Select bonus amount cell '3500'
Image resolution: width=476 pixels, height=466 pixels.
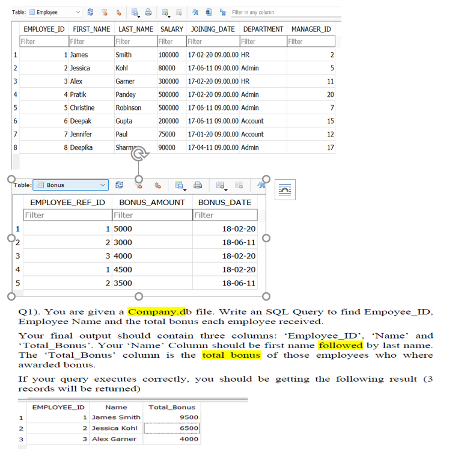152,283
